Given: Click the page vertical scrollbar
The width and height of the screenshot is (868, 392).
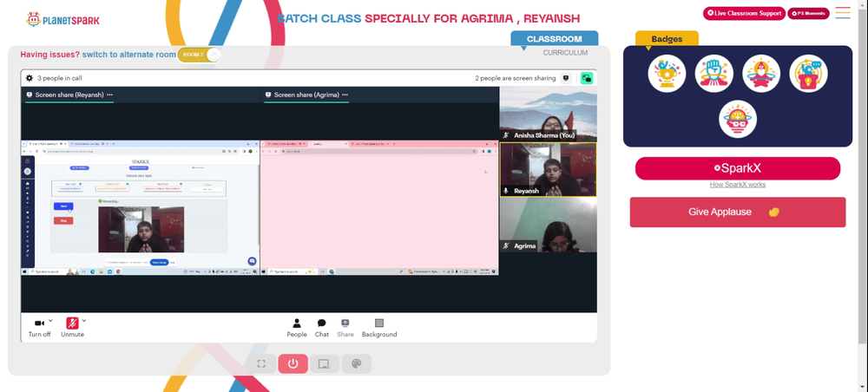Looking at the screenshot, I should 863,177.
